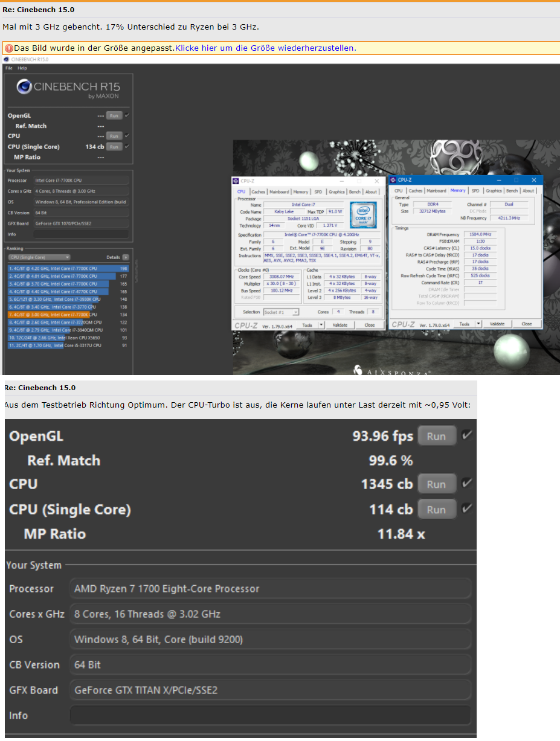Click link to restore image size
Viewport: 560px width, 741px height.
coord(266,48)
